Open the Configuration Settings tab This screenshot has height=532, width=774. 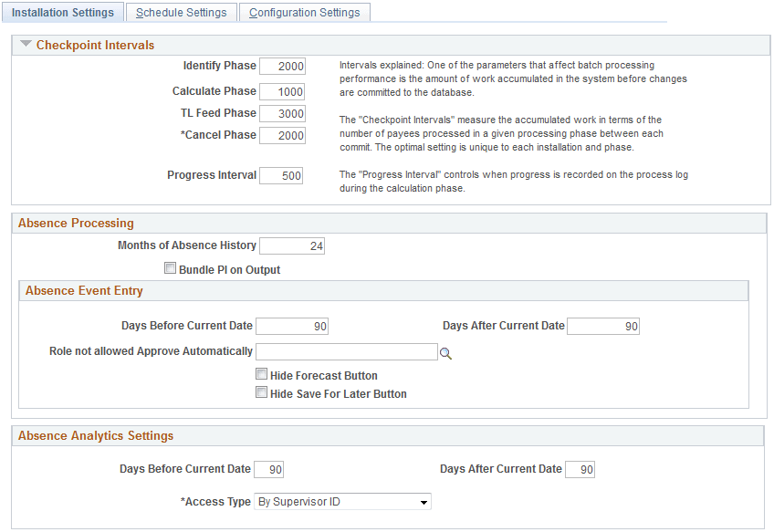point(305,12)
